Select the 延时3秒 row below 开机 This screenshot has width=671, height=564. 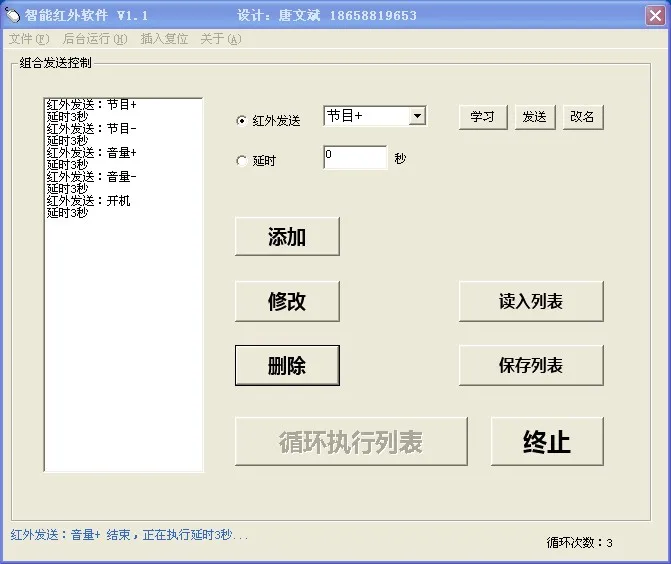point(123,212)
